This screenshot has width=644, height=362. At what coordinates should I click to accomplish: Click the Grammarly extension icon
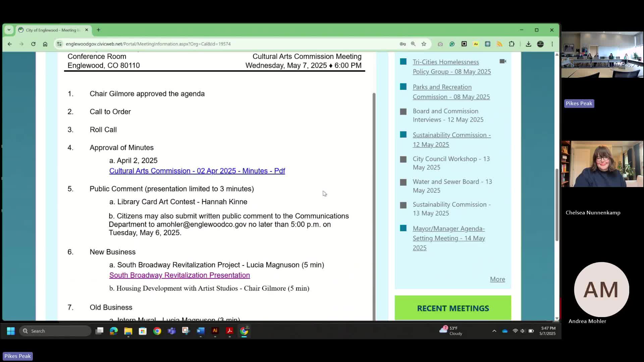[x=452, y=44]
